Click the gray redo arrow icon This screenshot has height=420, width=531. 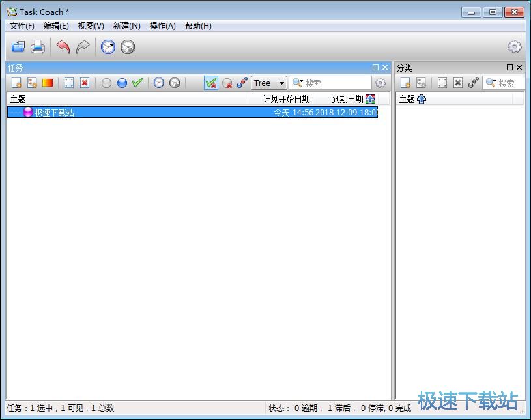tap(83, 47)
